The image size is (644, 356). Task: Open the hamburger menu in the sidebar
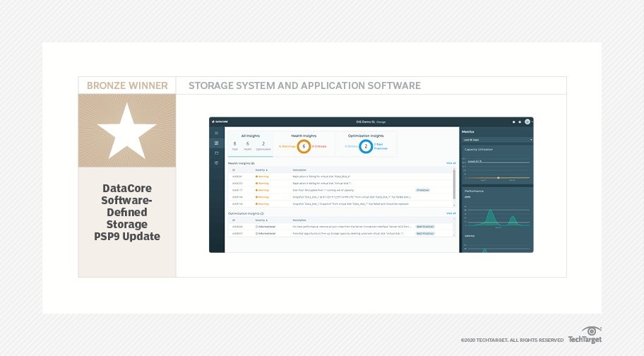(x=217, y=133)
